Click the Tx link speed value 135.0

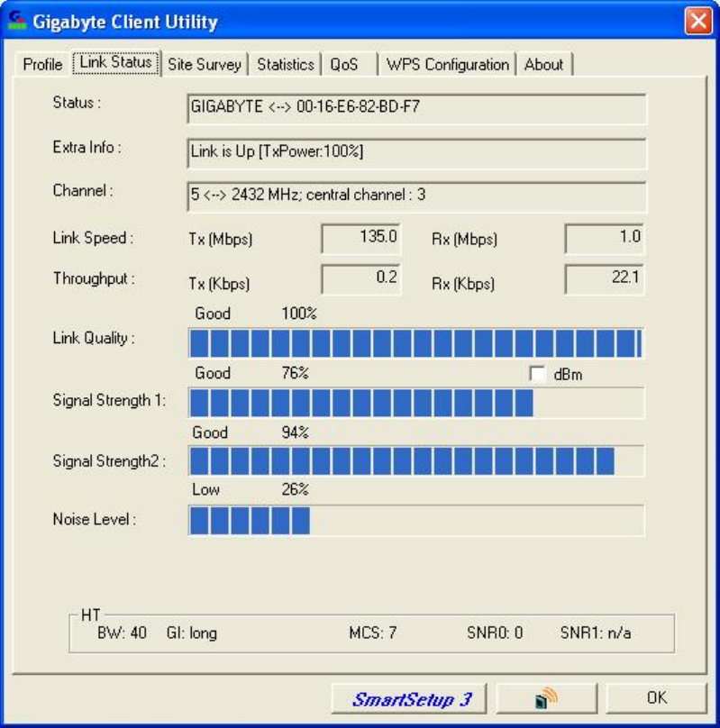coord(360,238)
